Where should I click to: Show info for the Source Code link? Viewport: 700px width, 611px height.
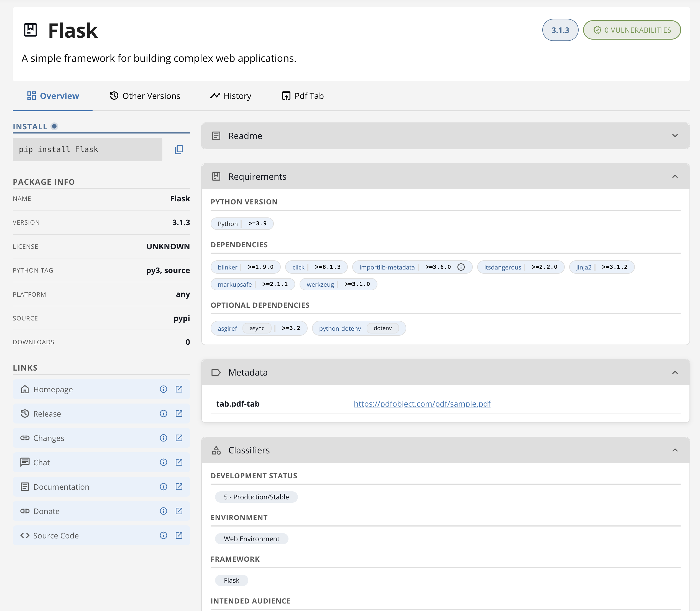tap(163, 535)
